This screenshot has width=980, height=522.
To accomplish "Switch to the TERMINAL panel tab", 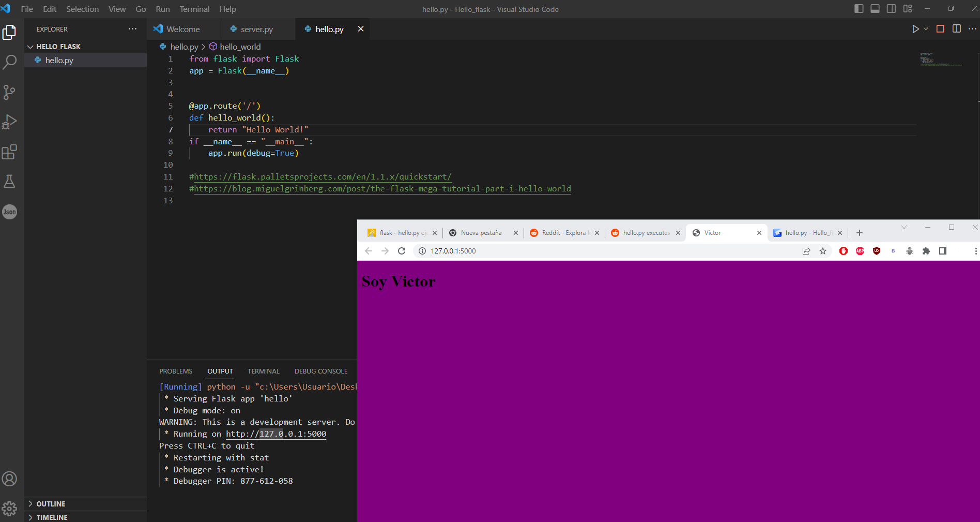I will tap(264, 371).
